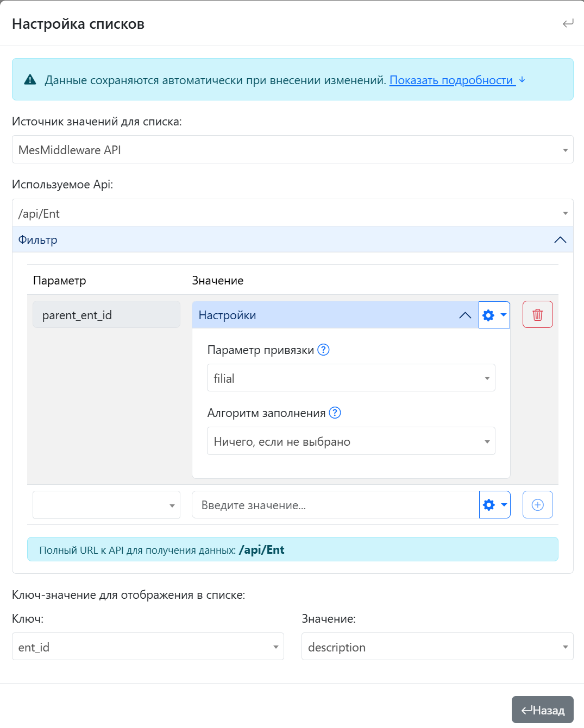Image resolution: width=584 pixels, height=728 pixels.
Task: Click the Показать подробности link
Action: [452, 80]
